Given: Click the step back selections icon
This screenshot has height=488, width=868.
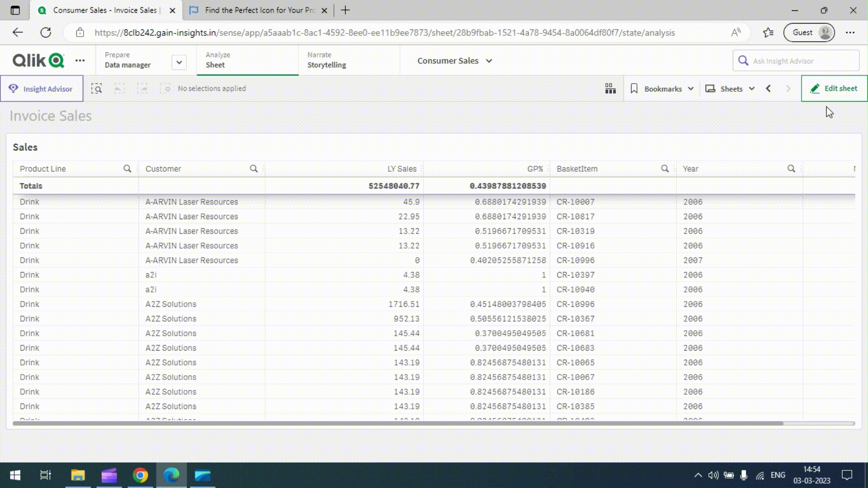Looking at the screenshot, I should (119, 89).
